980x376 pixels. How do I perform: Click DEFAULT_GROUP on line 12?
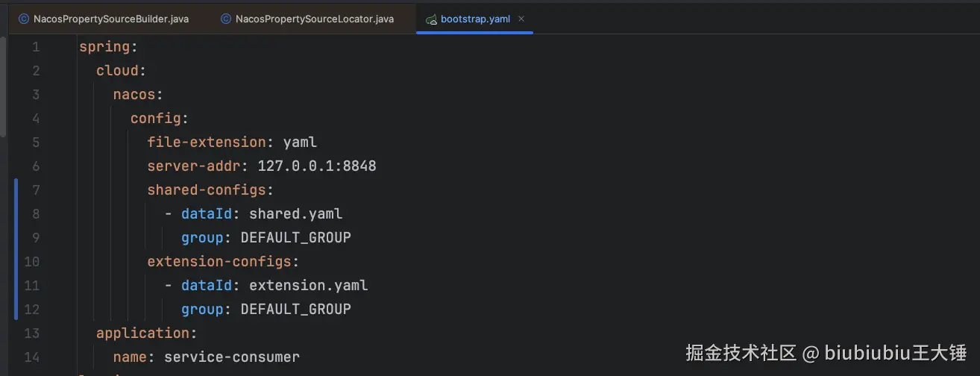(x=295, y=310)
